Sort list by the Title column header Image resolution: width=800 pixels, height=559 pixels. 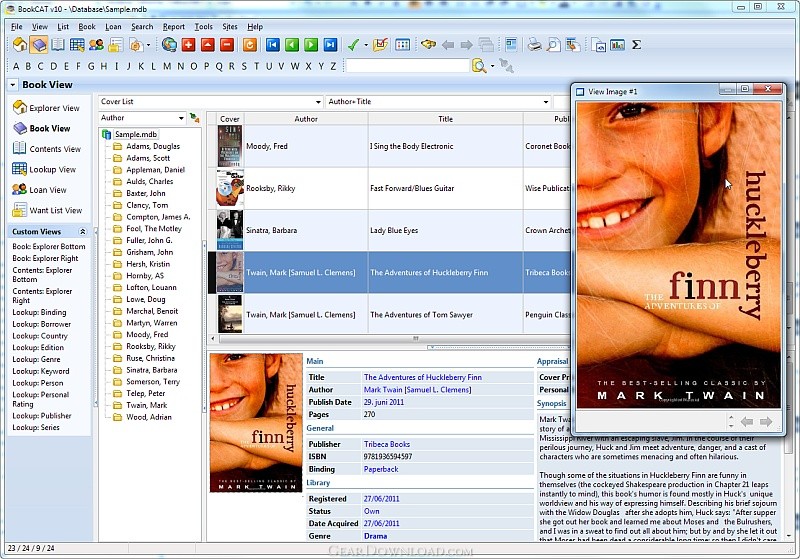click(x=445, y=119)
